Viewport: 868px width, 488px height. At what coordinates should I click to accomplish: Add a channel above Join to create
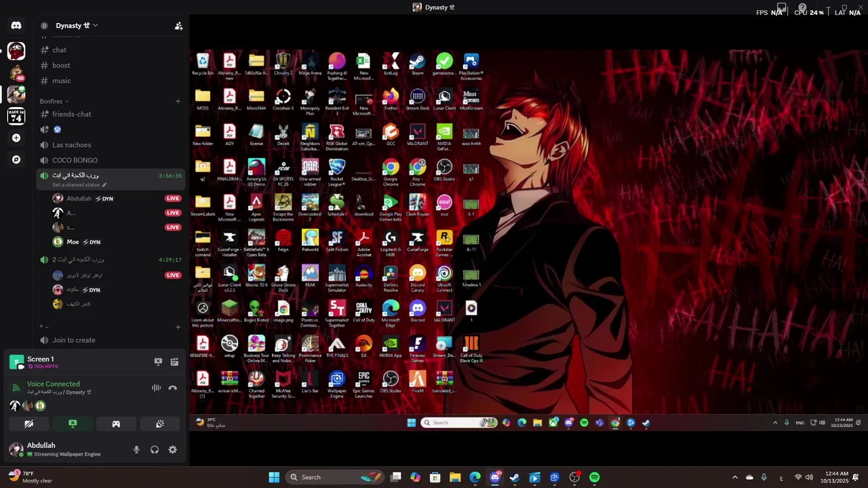[178, 327]
